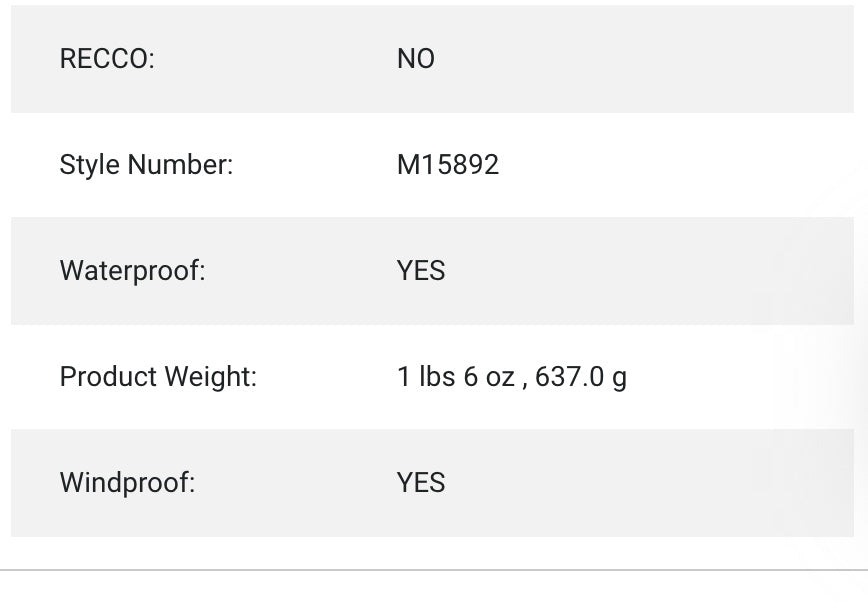Click the letter M in M15892

coord(407,165)
